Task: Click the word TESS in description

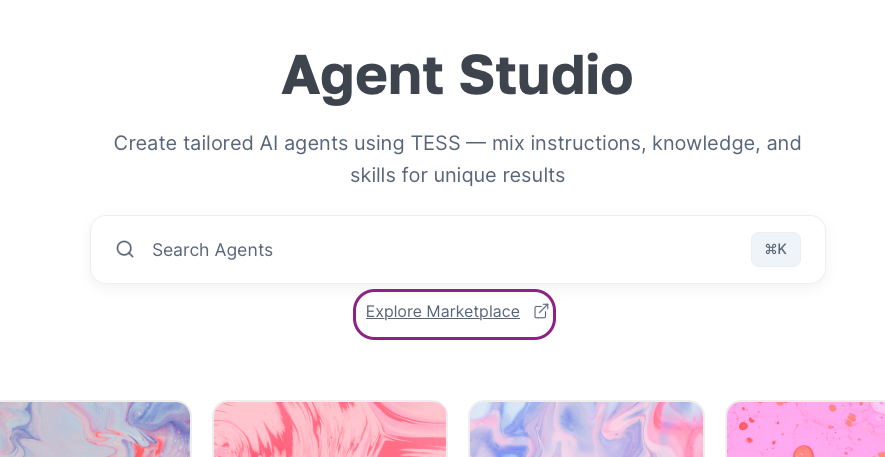Action: [435, 143]
